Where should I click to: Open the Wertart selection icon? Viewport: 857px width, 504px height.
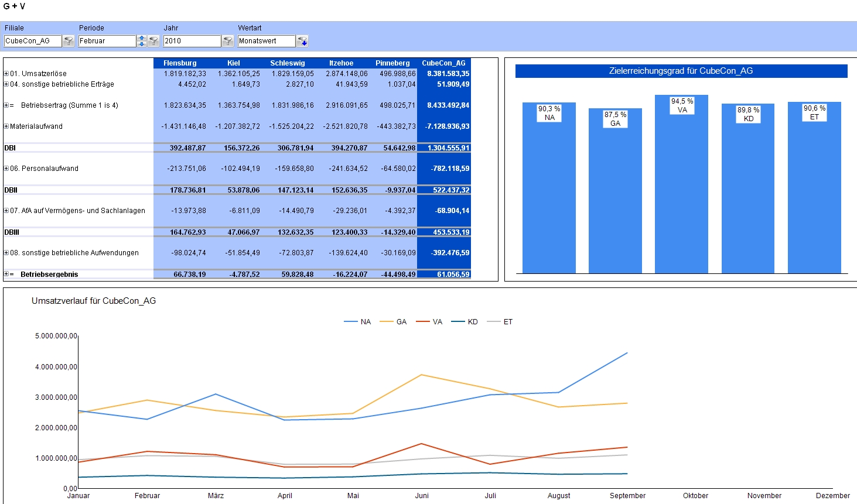pos(302,41)
